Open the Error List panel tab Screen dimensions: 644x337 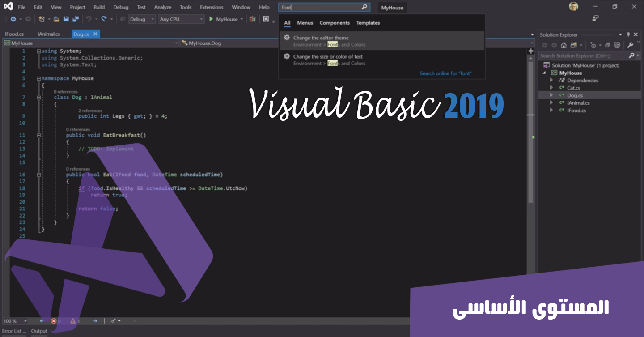tap(14, 331)
